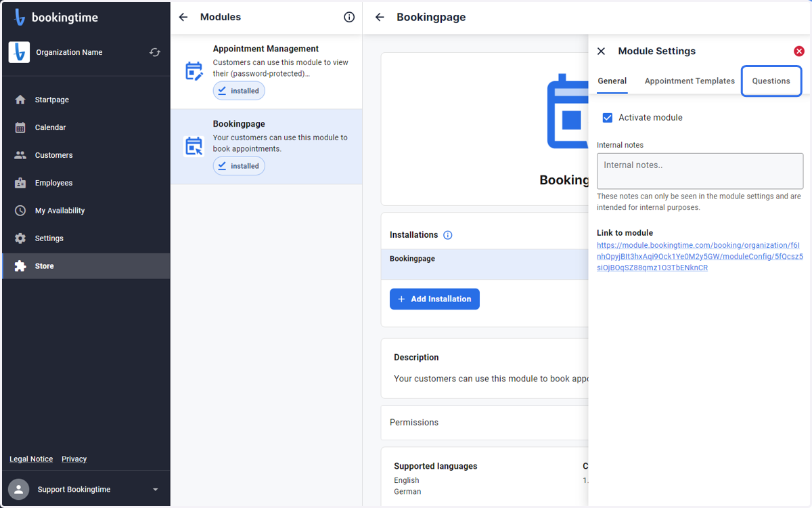Click the German supported language
Image resolution: width=812 pixels, height=508 pixels.
click(x=407, y=492)
